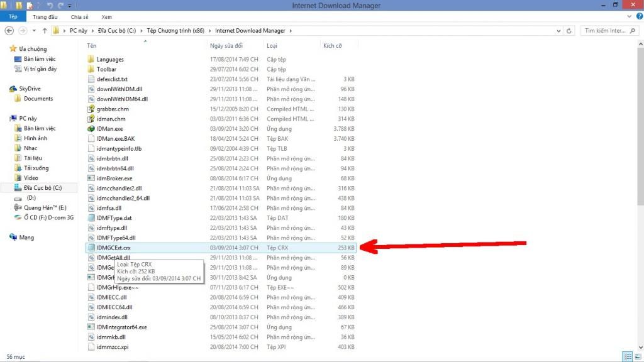The width and height of the screenshot is (644, 362).
Task: Expand address bar history dropdown
Action: (558, 31)
